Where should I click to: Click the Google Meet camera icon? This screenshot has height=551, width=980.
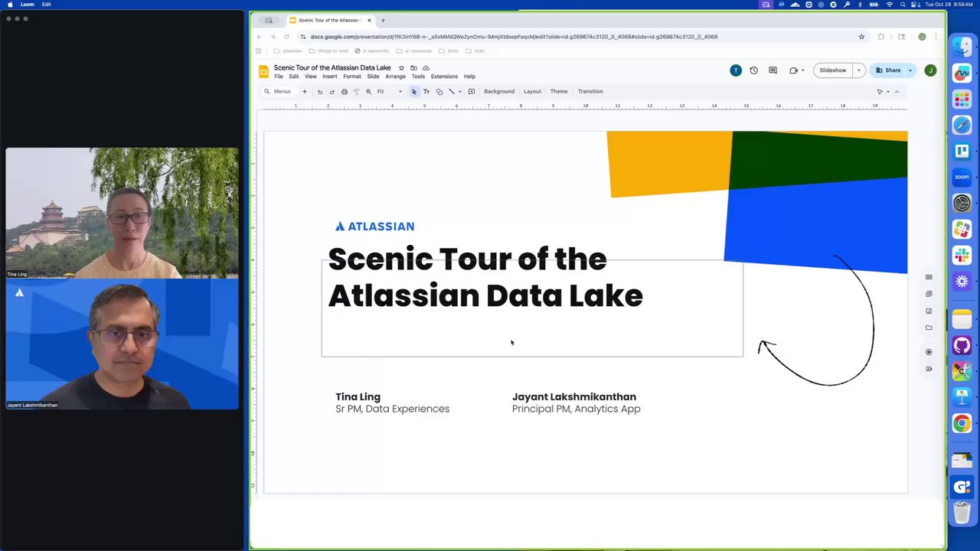pos(793,70)
